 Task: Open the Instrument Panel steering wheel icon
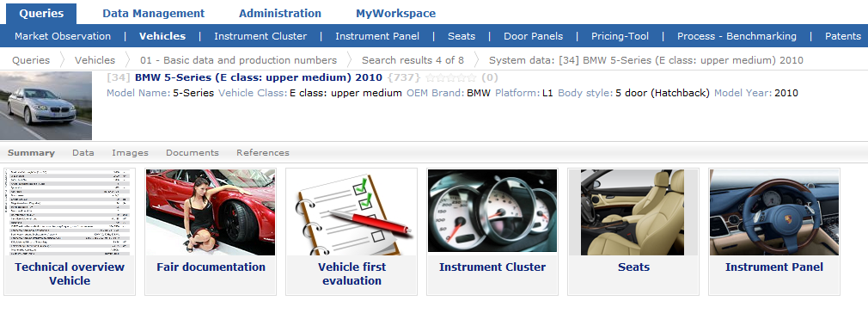pyautogui.click(x=773, y=212)
